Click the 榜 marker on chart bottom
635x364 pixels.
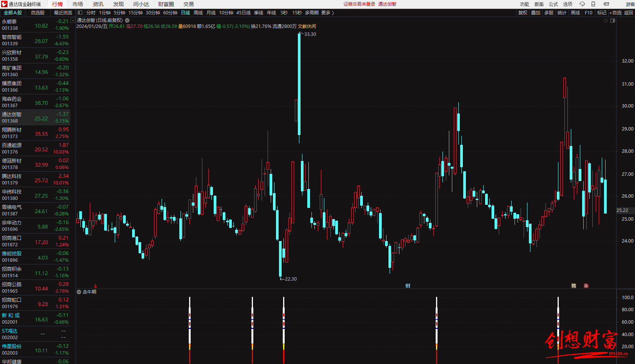click(573, 286)
